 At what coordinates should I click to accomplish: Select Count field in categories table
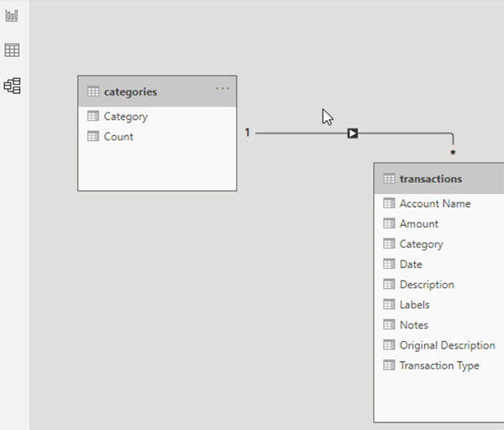coord(157,137)
